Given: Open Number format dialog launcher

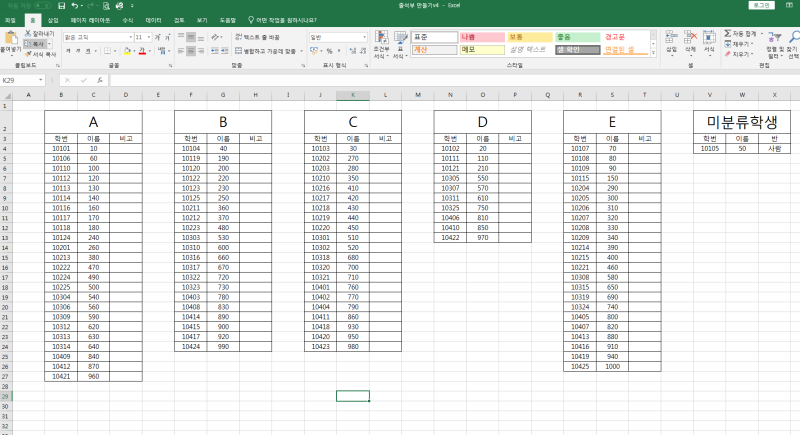Looking at the screenshot, I should click(x=366, y=66).
